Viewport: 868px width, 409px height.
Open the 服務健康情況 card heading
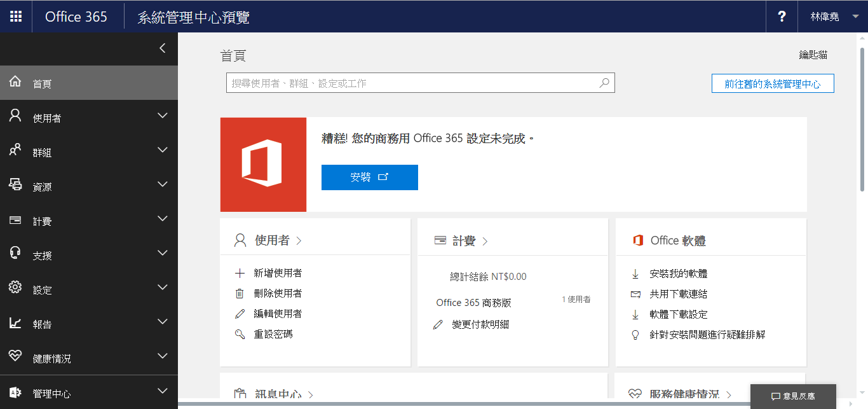point(684,394)
